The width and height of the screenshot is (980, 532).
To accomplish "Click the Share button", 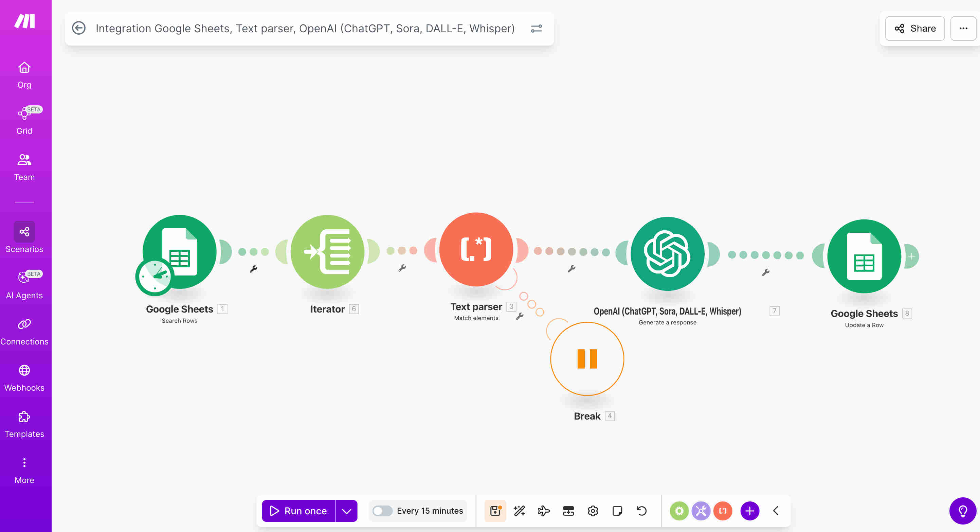I will [914, 29].
